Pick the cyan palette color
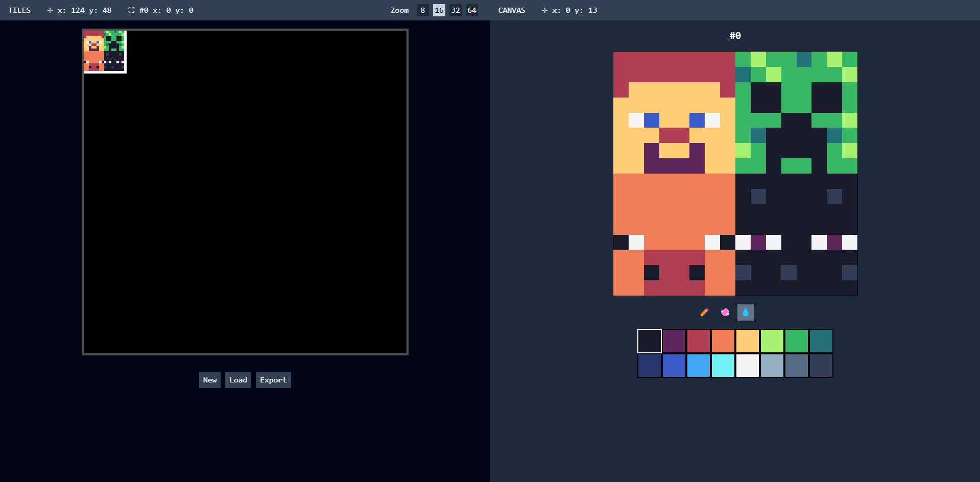The height and width of the screenshot is (482, 980). click(723, 366)
